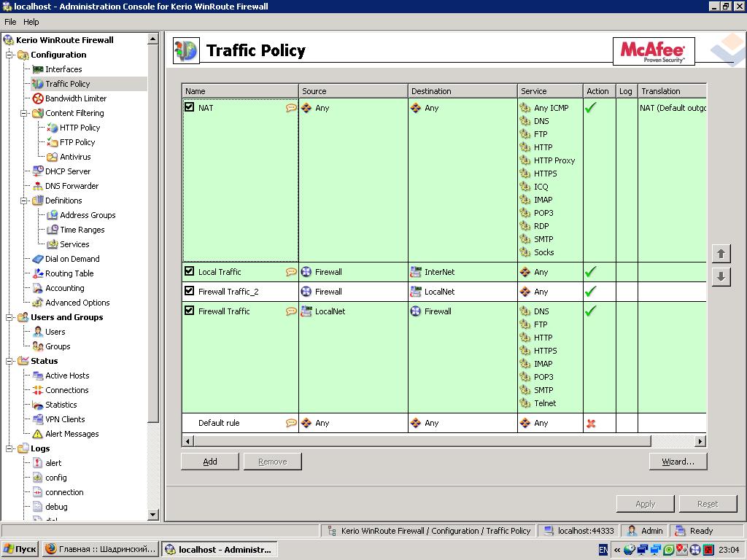Click the Service column header
Screen dimensions: 747x560
click(550, 91)
